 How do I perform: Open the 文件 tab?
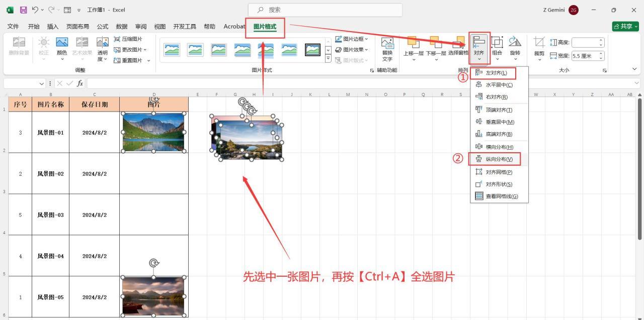tap(13, 27)
